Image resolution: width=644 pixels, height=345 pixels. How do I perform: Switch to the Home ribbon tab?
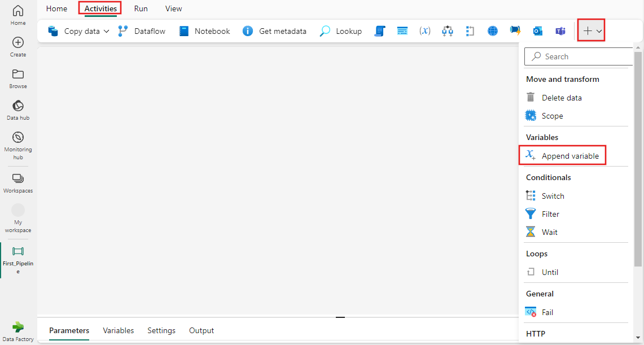coord(56,8)
